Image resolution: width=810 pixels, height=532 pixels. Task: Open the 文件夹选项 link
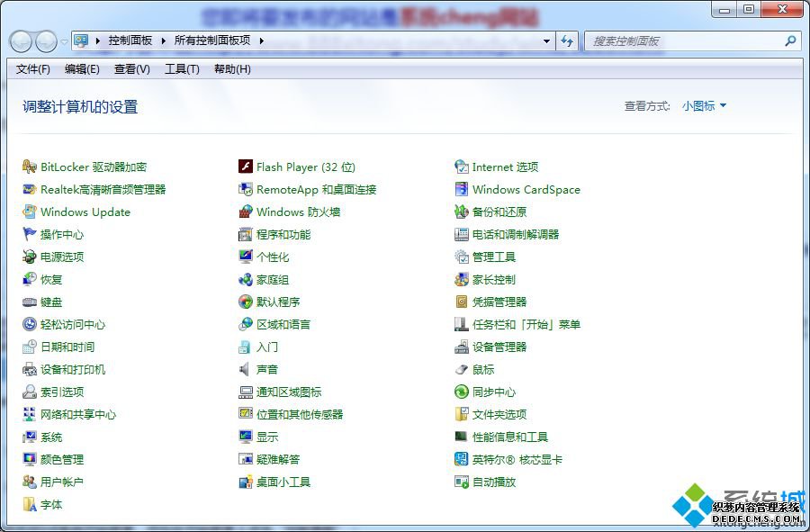coord(499,414)
